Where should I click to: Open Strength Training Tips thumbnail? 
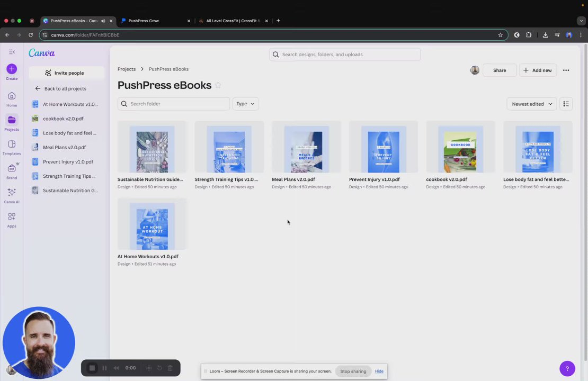229,147
